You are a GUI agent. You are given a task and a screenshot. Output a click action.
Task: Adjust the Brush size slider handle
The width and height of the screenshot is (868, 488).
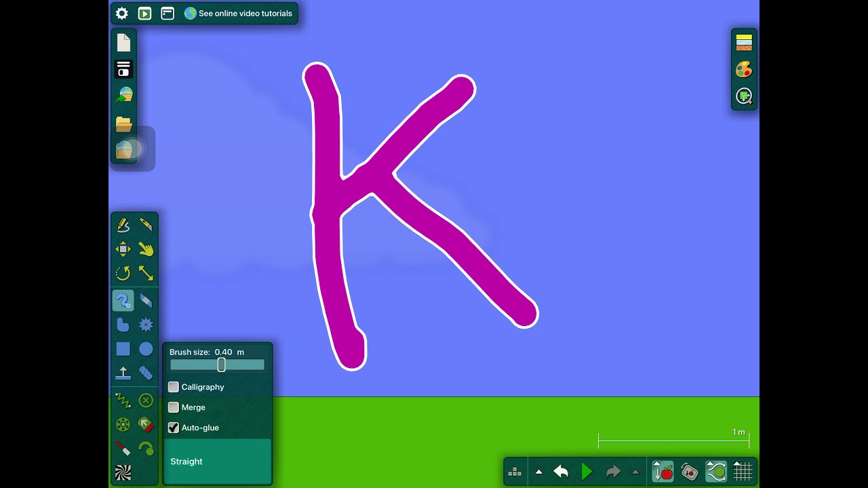tap(221, 365)
